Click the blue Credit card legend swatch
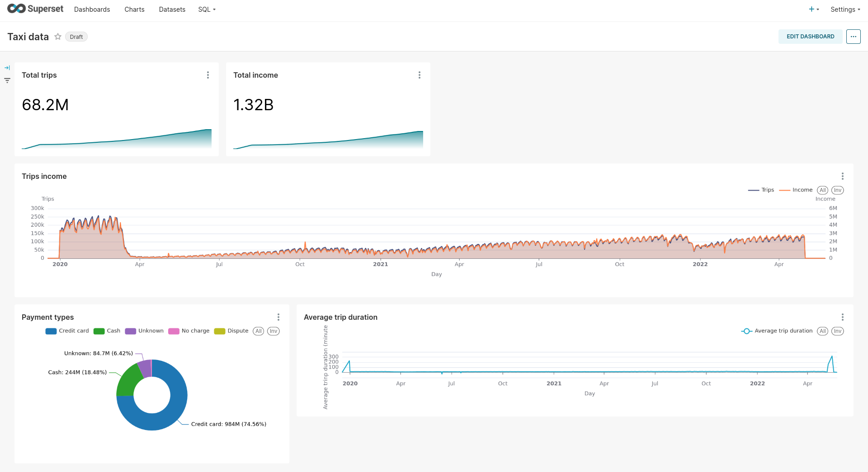The height and width of the screenshot is (472, 868). coord(51,331)
